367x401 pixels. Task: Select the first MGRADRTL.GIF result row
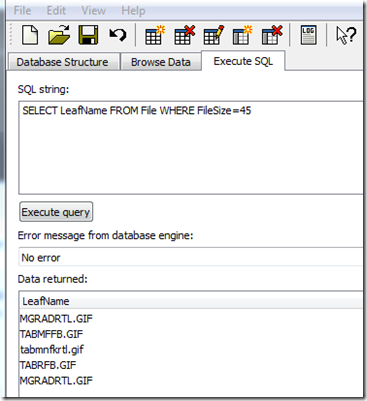click(x=191, y=318)
